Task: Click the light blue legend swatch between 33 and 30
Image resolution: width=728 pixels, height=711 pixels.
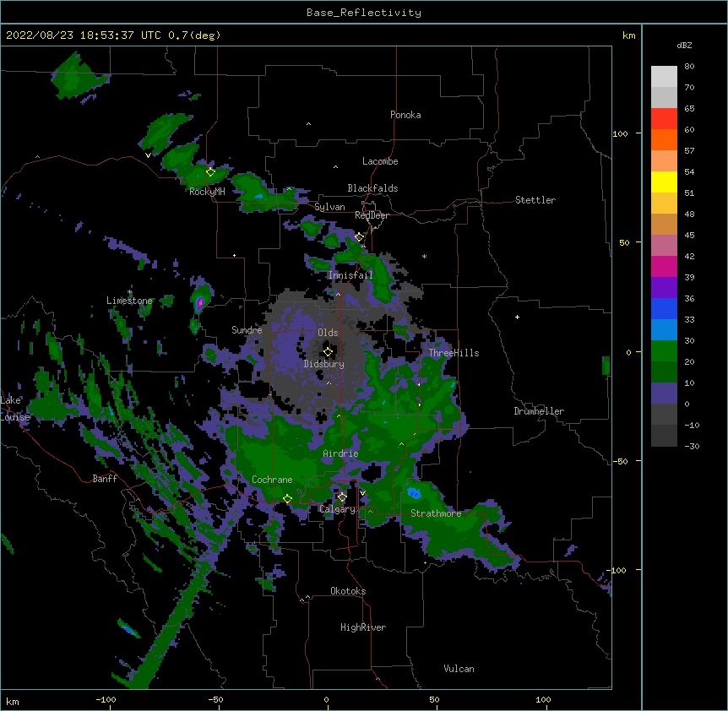Action: pyautogui.click(x=664, y=330)
